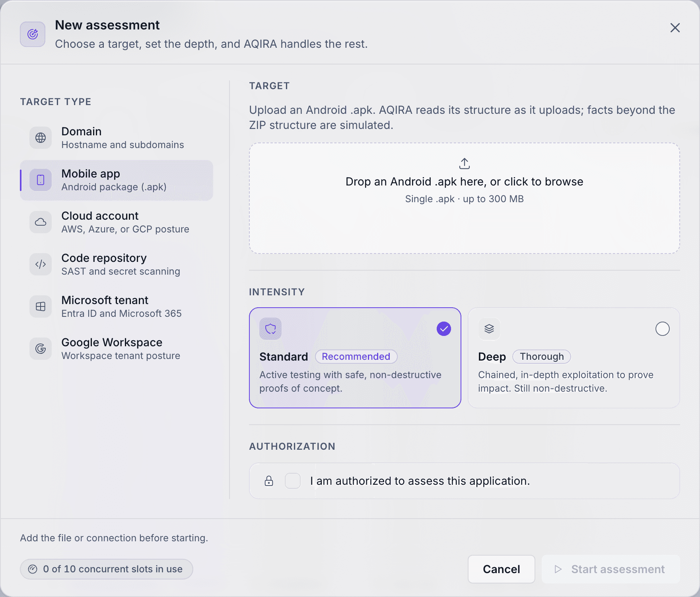Choose Domain target type
Image resolution: width=700 pixels, height=597 pixels.
click(117, 138)
